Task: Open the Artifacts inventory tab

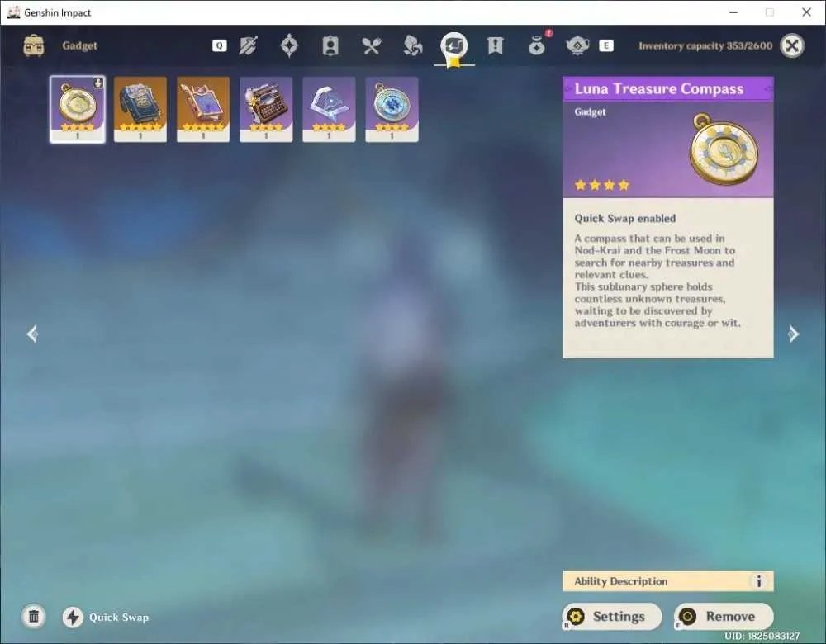Action: [x=289, y=45]
